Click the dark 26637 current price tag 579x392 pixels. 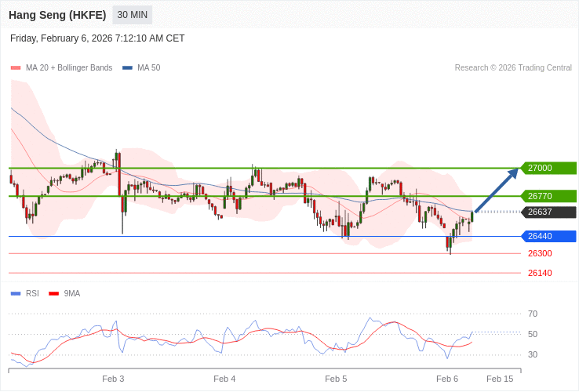[x=548, y=212]
